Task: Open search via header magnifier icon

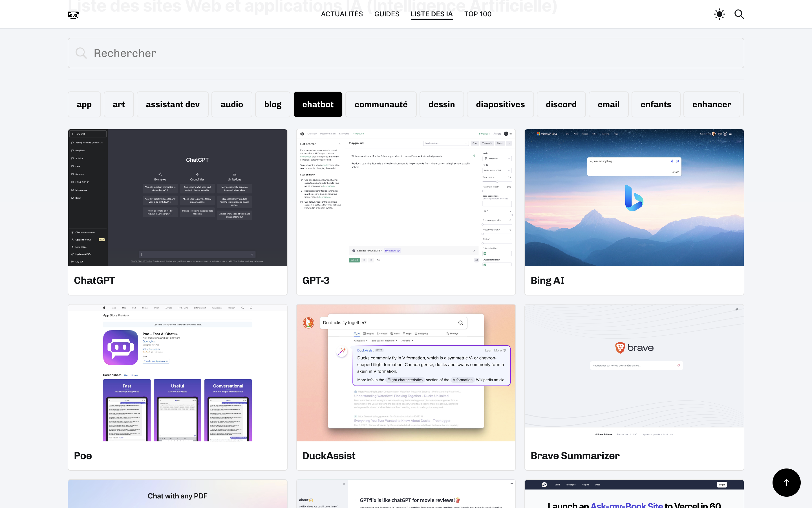Action: (x=739, y=14)
